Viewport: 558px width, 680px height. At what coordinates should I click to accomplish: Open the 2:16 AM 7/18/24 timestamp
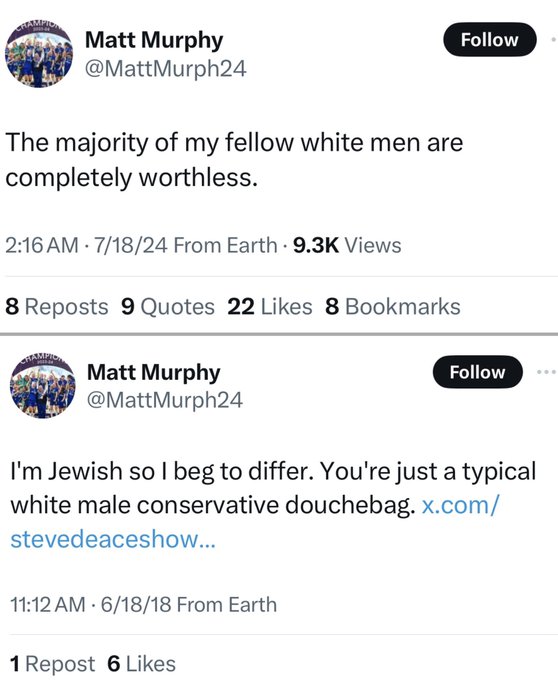86,245
